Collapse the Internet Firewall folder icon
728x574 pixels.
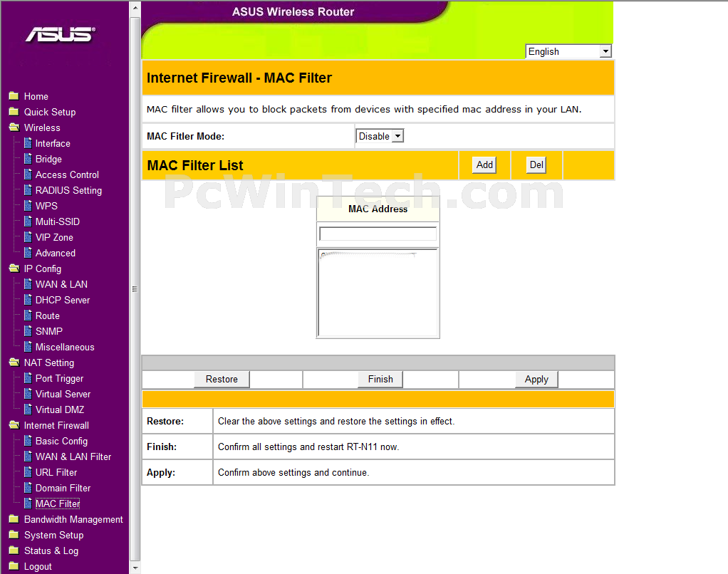(x=14, y=425)
